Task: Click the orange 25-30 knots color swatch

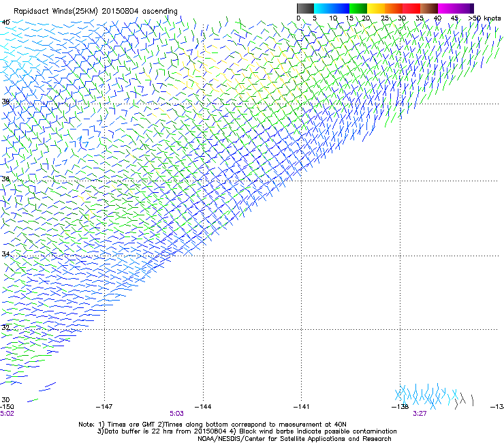Action: [394, 8]
